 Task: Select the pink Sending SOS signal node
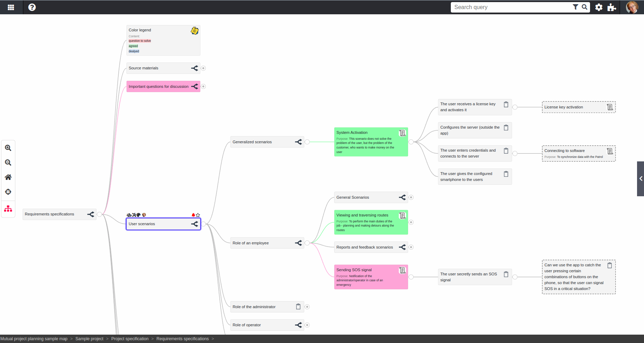(371, 277)
